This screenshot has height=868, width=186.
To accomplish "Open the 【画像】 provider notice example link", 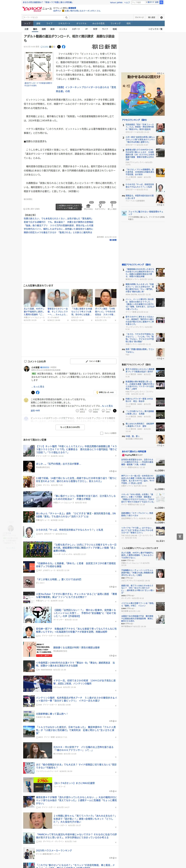I will pos(86,89).
